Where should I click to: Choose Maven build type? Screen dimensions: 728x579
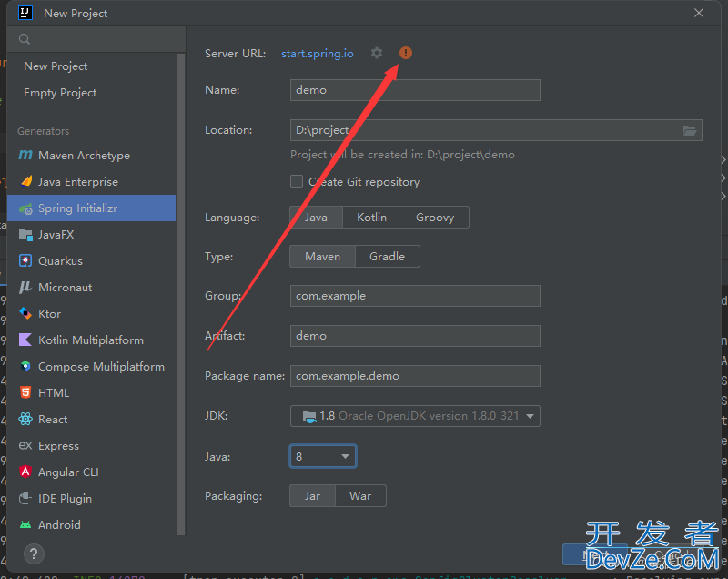(323, 257)
